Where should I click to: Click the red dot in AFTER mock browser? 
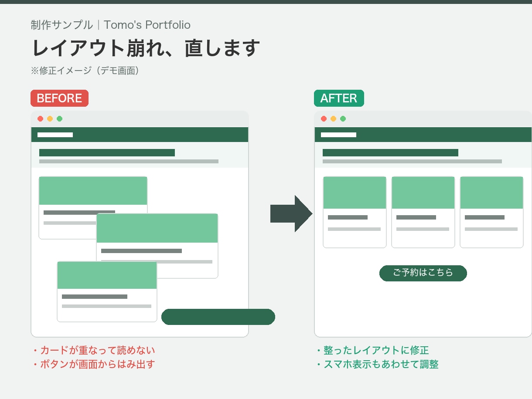324,119
